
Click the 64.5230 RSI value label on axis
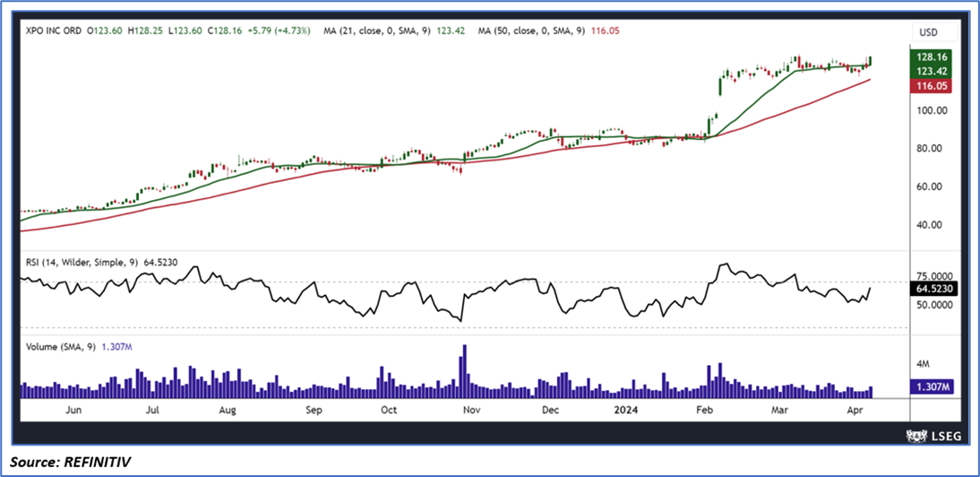(932, 290)
